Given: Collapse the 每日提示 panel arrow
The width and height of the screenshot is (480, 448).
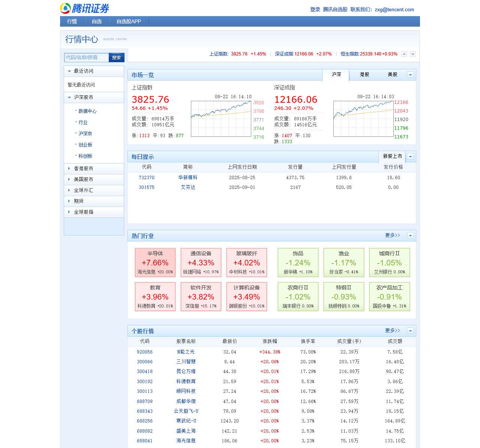Looking at the screenshot, I should 410,157.
